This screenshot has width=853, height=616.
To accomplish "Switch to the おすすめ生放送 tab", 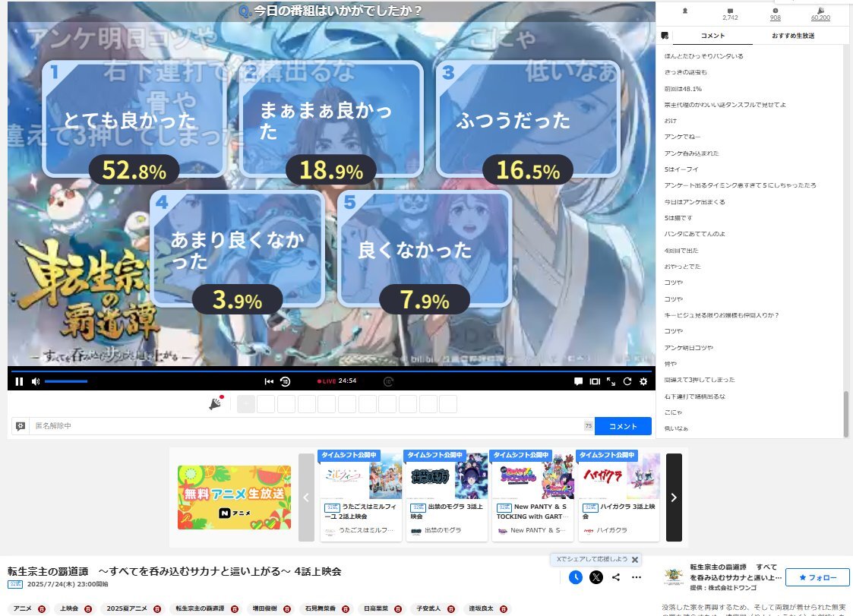I will pyautogui.click(x=793, y=36).
